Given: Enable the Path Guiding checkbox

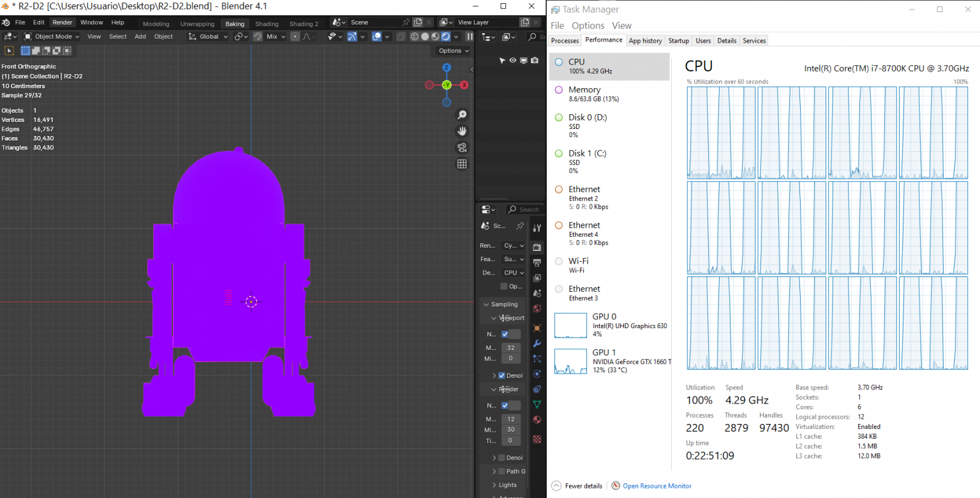Looking at the screenshot, I should (x=501, y=471).
